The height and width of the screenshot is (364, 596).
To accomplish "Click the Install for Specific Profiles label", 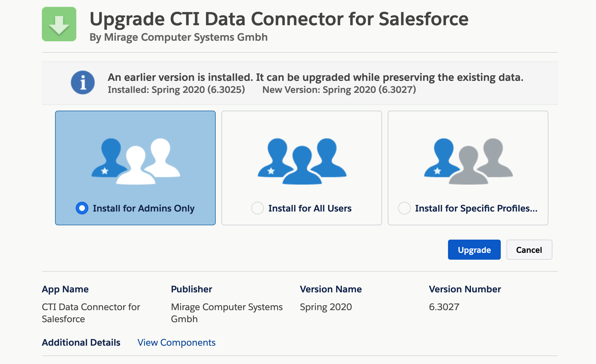I will click(x=476, y=208).
